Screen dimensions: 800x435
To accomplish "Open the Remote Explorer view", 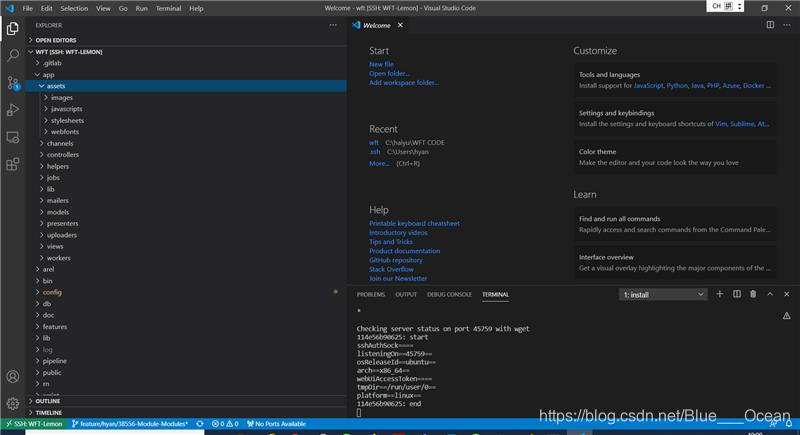I will click(x=13, y=137).
